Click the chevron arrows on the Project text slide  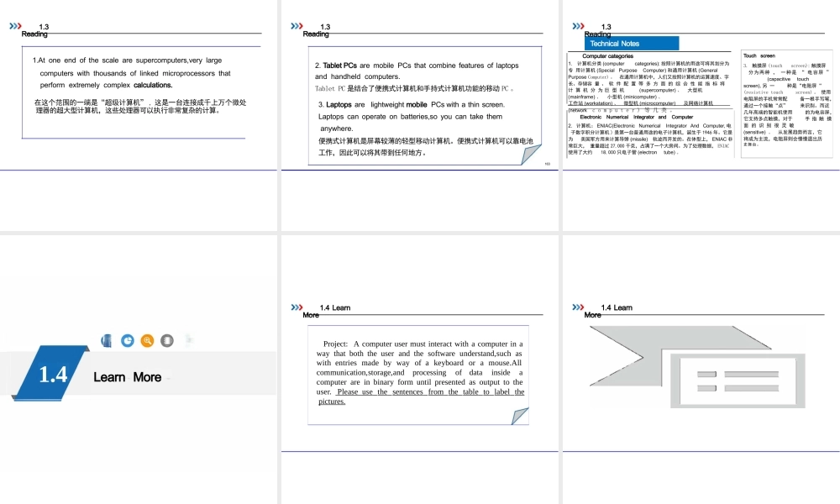click(x=297, y=307)
